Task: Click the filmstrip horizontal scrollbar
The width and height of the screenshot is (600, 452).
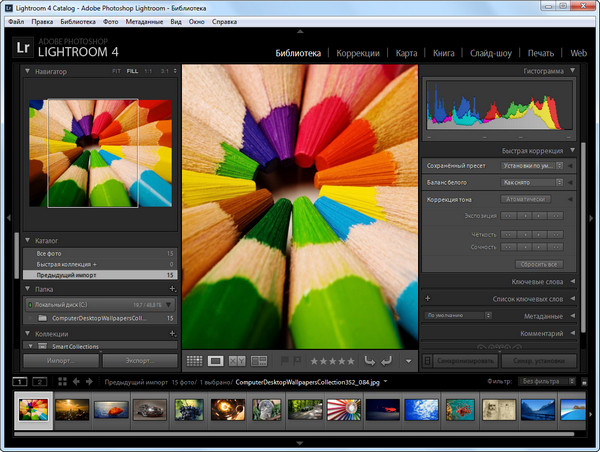Action: point(294,434)
